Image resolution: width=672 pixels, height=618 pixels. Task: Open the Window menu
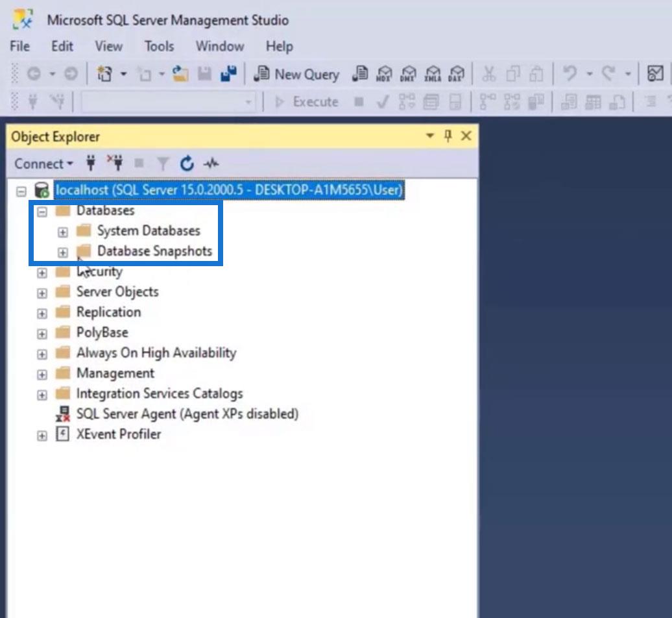220,46
